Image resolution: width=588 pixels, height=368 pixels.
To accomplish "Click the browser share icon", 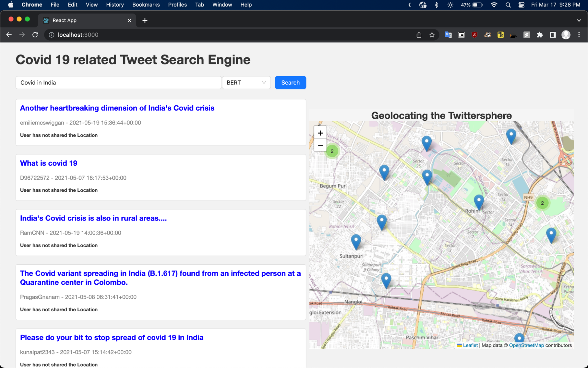I will (419, 35).
